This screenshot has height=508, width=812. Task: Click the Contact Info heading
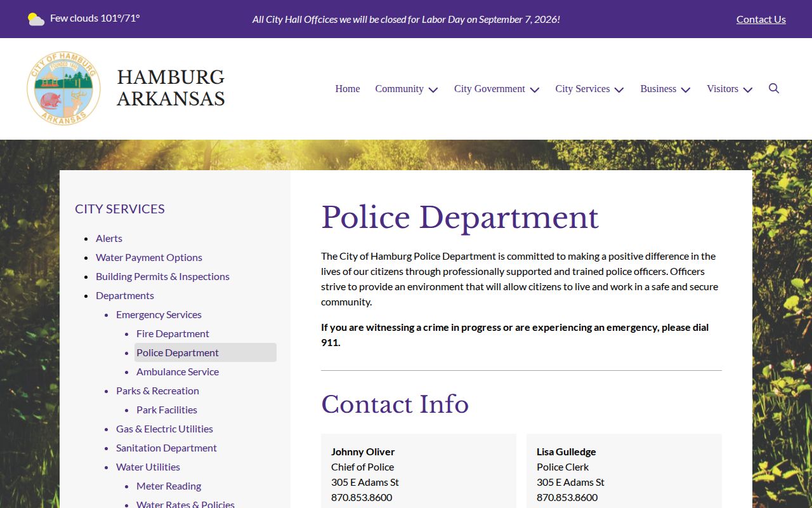point(395,404)
